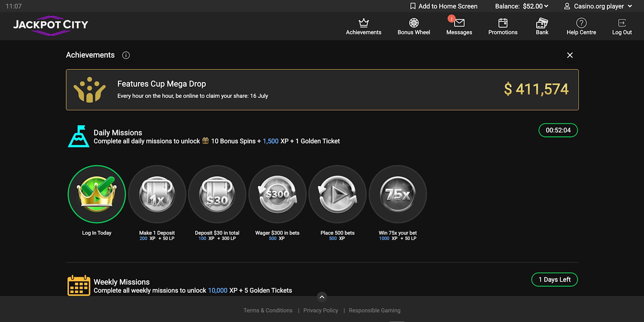Click the Achievements info icon
This screenshot has height=322, width=644.
126,55
